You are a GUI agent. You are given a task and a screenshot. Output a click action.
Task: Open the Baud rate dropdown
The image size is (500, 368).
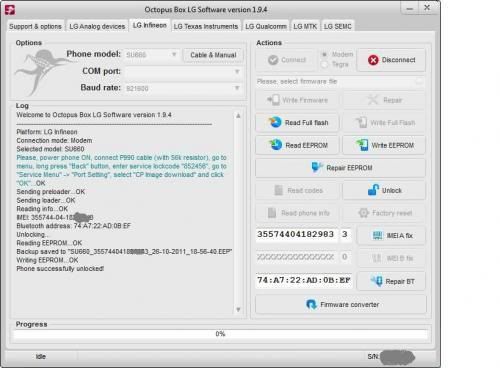coord(183,88)
